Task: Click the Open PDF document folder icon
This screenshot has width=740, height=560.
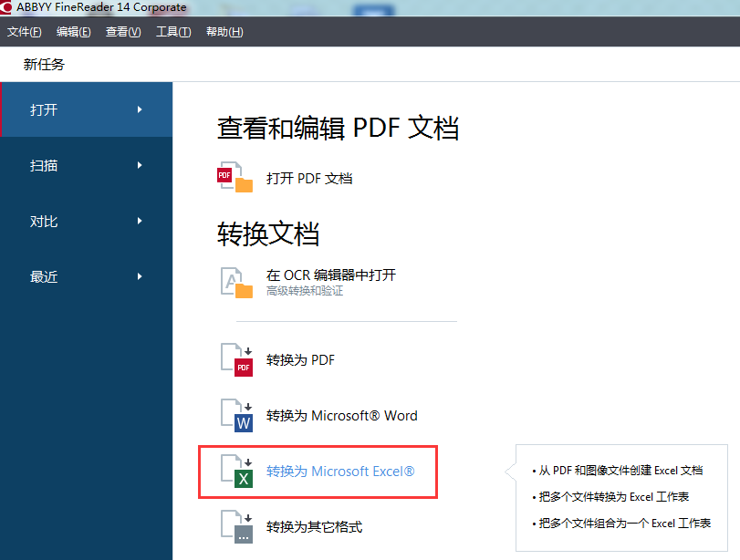Action: [x=235, y=178]
